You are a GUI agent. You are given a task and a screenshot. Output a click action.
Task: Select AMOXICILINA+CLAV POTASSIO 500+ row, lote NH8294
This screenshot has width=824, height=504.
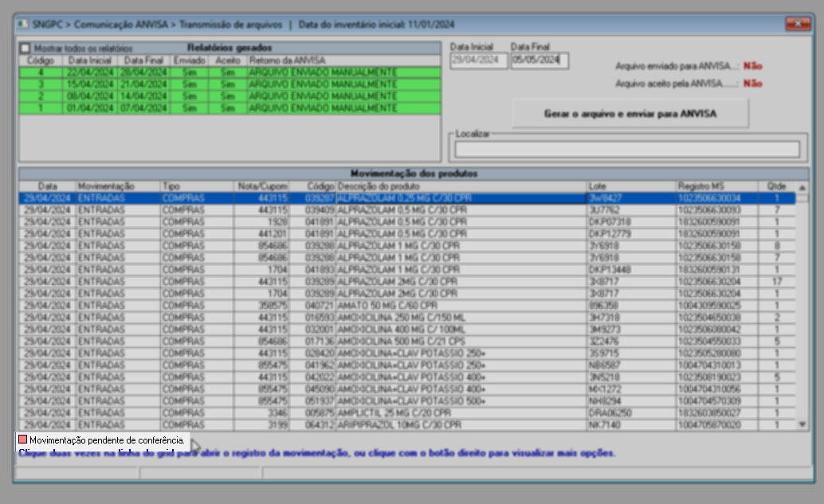click(x=407, y=401)
